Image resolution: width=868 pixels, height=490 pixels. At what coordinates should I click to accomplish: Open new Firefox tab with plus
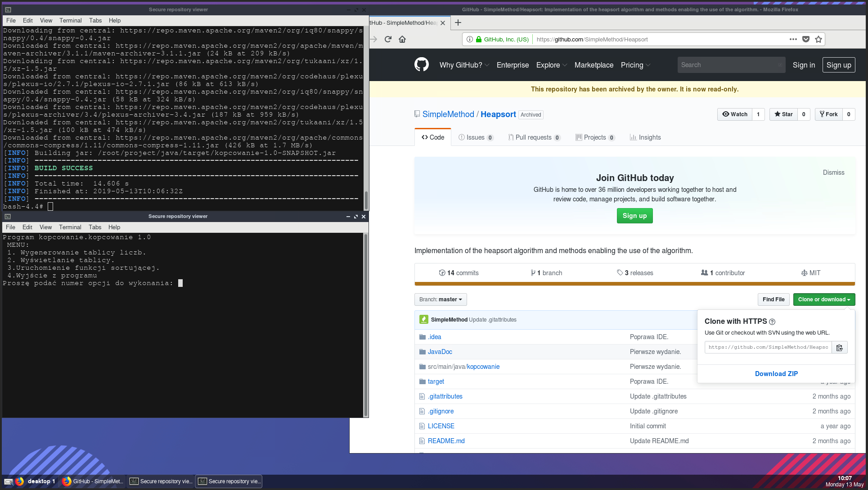458,23
